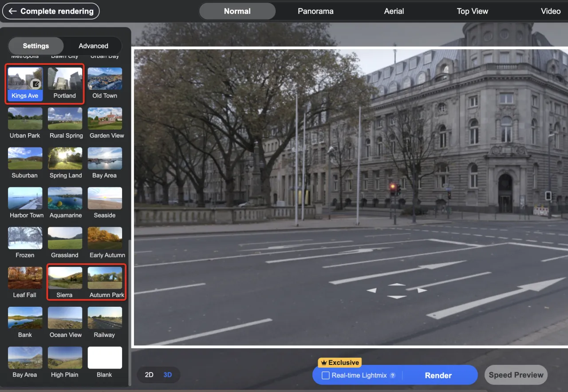Click the edit icon on Kings Ave thumbnail
The image size is (568, 392).
tap(36, 83)
